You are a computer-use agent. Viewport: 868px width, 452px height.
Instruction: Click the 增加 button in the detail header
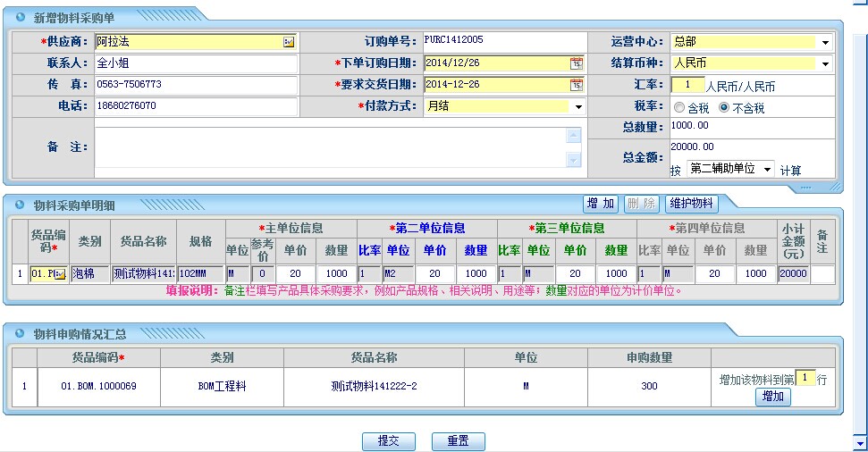click(x=601, y=204)
